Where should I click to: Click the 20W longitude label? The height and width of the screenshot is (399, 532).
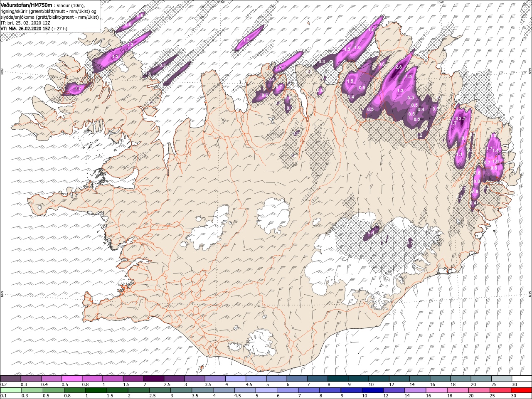221,2
